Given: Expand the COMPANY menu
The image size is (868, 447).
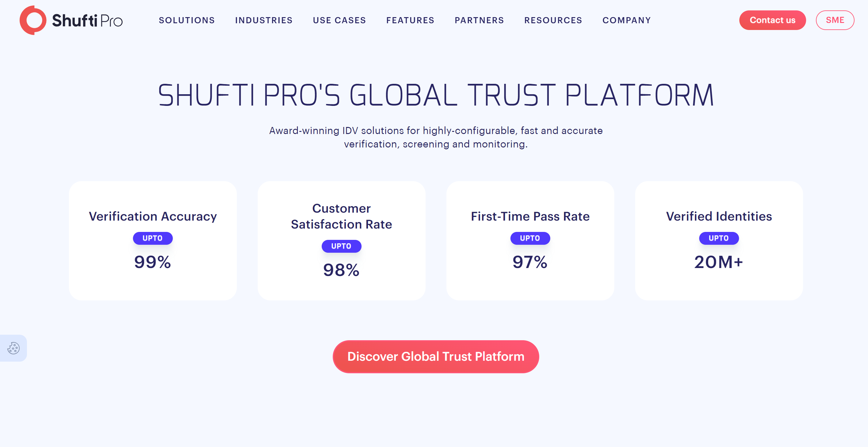Looking at the screenshot, I should coord(626,20).
